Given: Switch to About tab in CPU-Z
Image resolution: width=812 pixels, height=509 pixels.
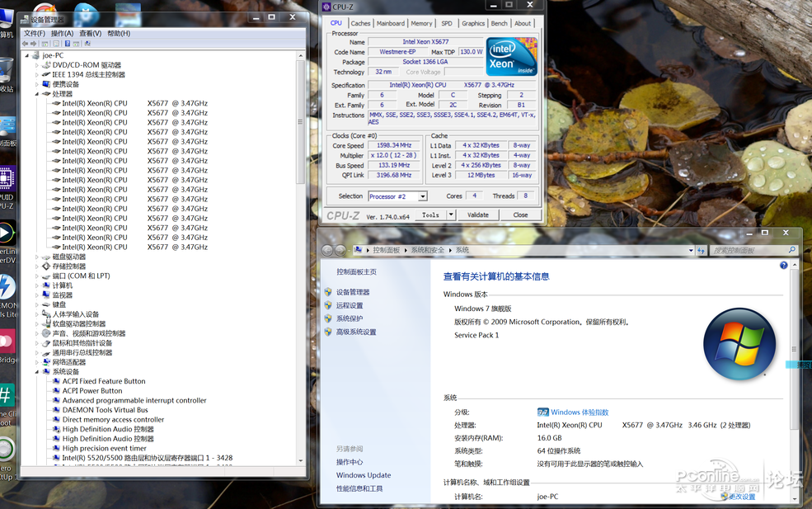Looking at the screenshot, I should [523, 23].
